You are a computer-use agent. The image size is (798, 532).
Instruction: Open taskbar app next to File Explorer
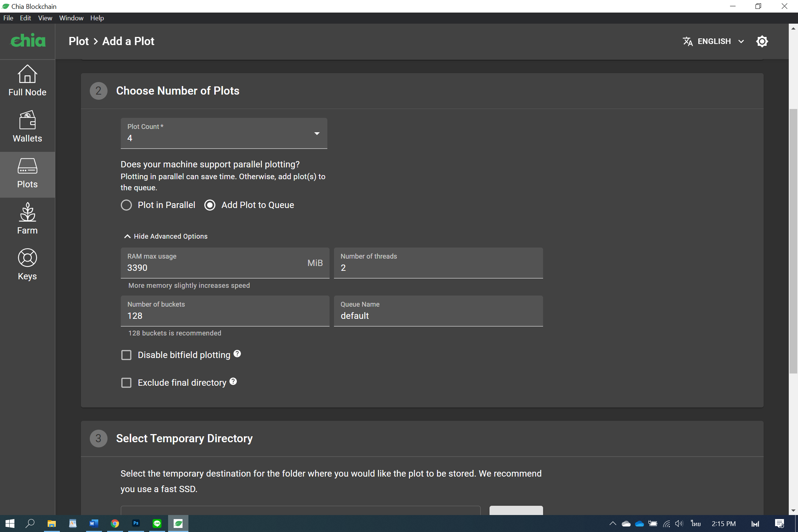coord(73,524)
